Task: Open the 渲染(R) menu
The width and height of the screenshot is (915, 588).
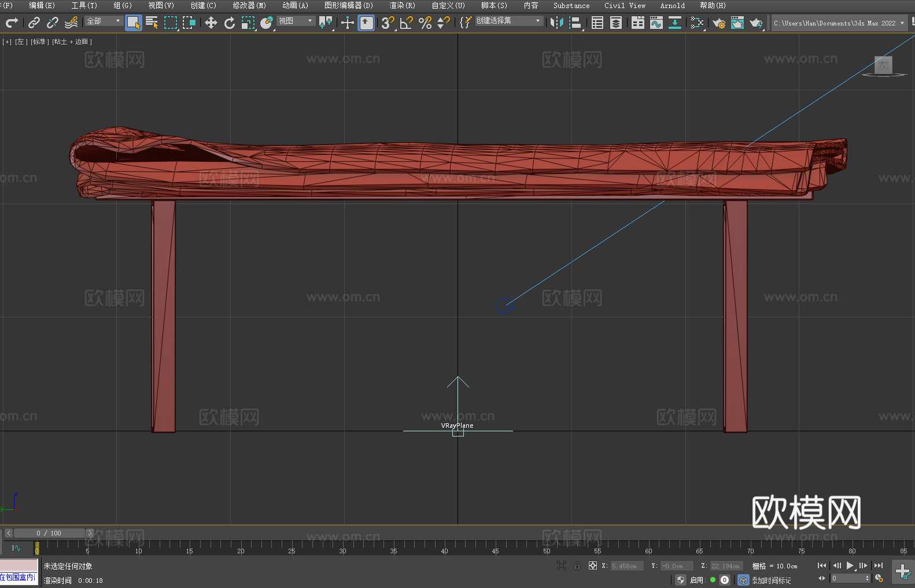Action: click(402, 5)
